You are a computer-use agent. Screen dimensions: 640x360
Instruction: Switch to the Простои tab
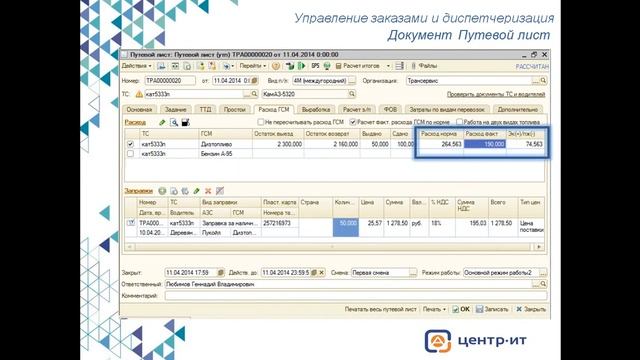point(235,109)
